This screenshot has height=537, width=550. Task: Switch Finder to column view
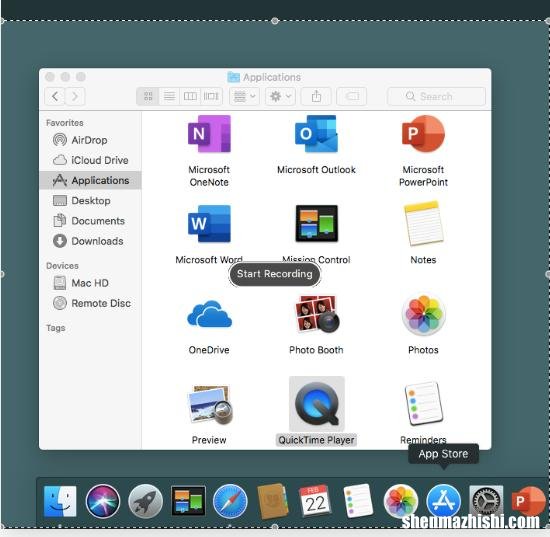pos(190,96)
